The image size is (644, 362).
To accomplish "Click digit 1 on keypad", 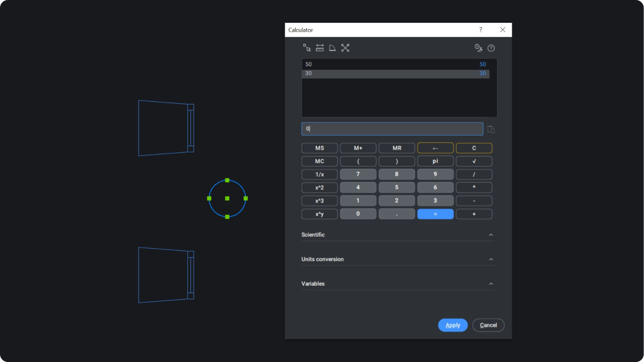I will 358,201.
